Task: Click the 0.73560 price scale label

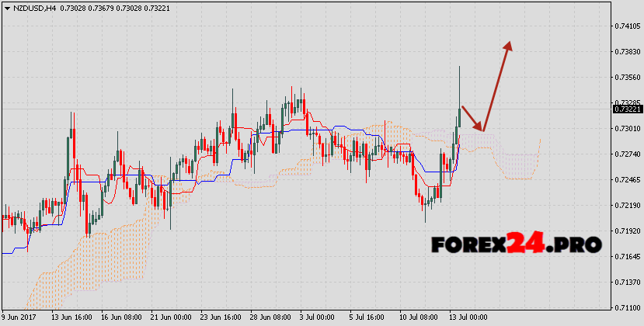Action: (x=626, y=78)
